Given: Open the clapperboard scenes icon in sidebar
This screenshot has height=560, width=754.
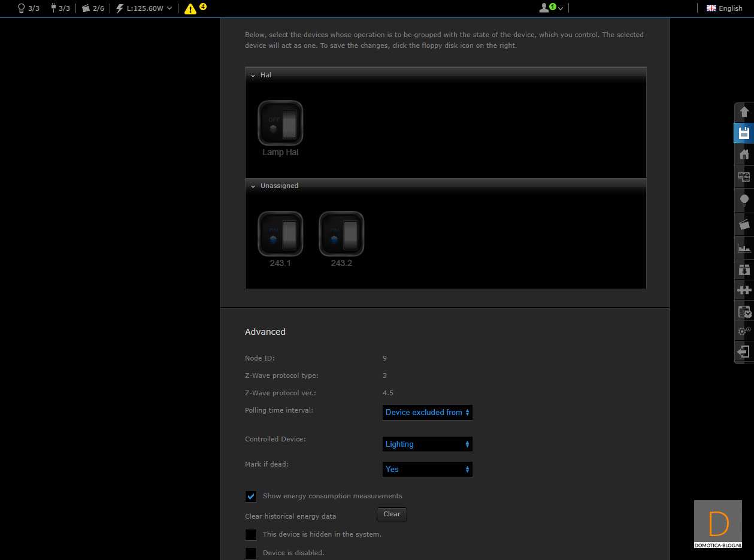Looking at the screenshot, I should click(x=744, y=224).
